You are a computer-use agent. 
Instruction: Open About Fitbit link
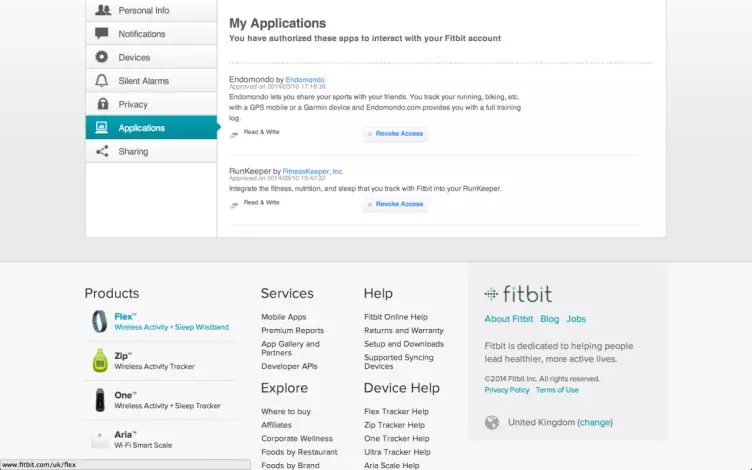(508, 319)
